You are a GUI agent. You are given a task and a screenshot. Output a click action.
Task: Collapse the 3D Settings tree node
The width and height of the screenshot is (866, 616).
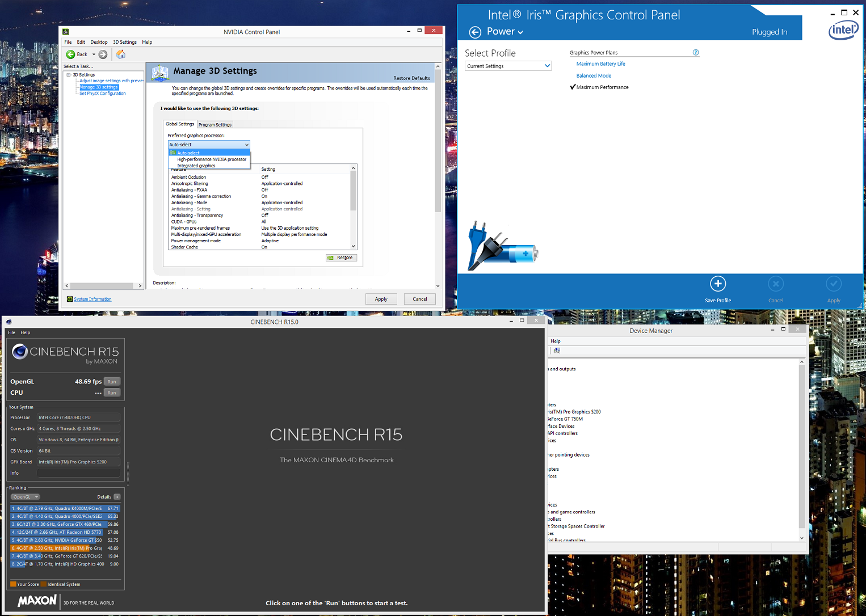(69, 75)
